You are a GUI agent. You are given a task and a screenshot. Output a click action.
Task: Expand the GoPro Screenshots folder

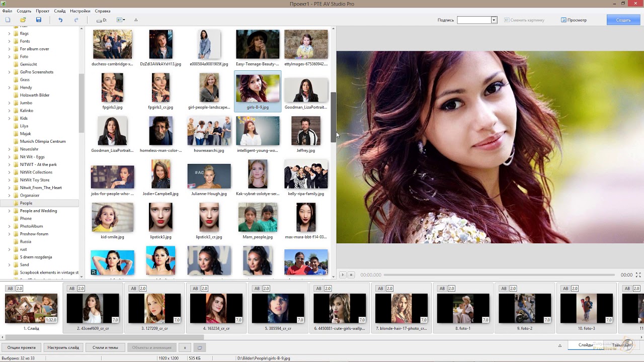tap(9, 72)
